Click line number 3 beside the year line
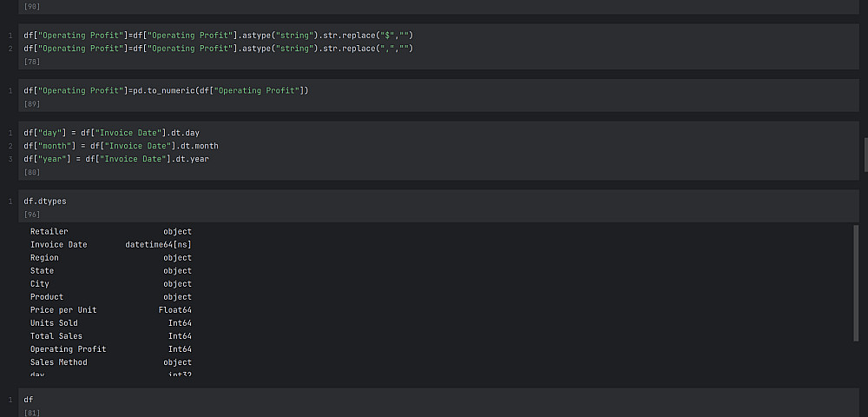The image size is (868, 417). pos(10,160)
